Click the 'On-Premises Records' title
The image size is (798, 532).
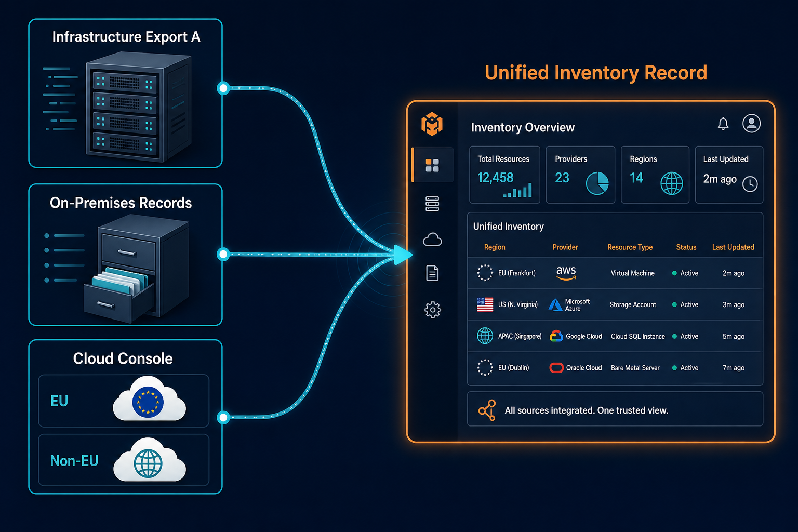(x=121, y=203)
